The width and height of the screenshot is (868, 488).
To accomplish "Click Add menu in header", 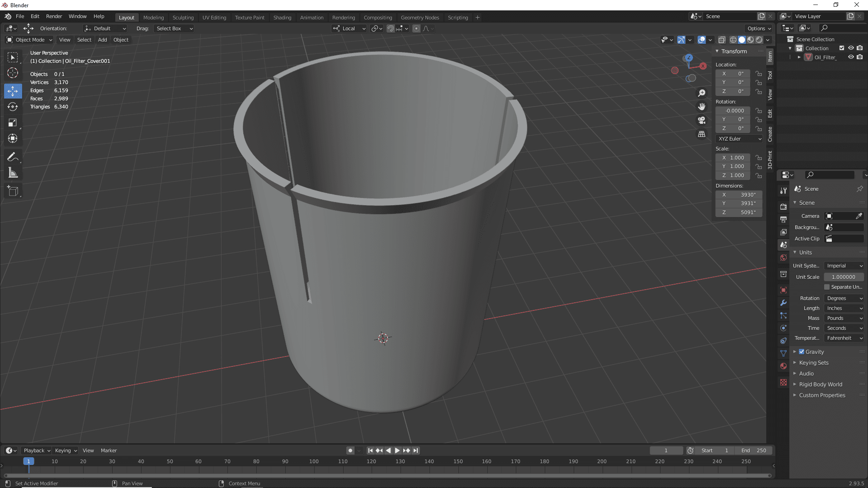I will (102, 39).
